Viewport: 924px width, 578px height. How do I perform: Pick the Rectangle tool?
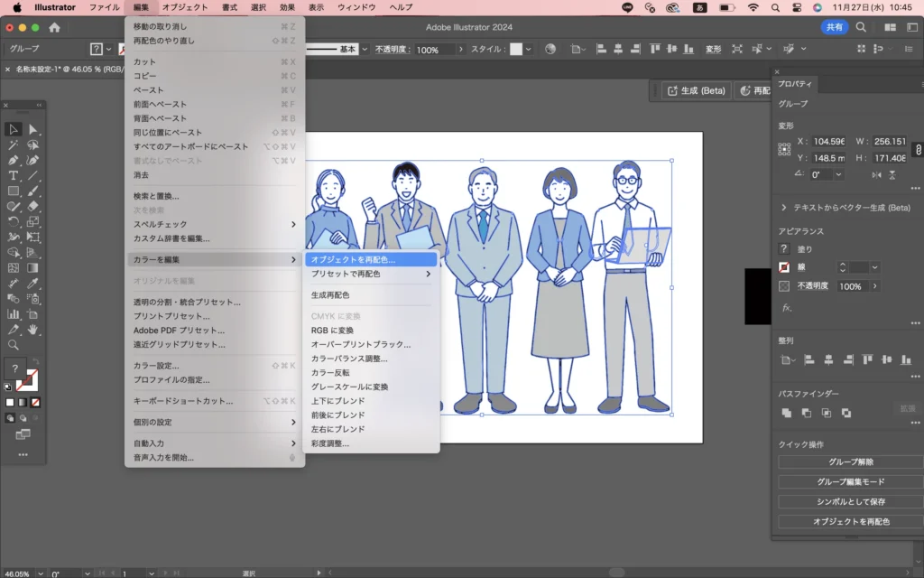(14, 191)
